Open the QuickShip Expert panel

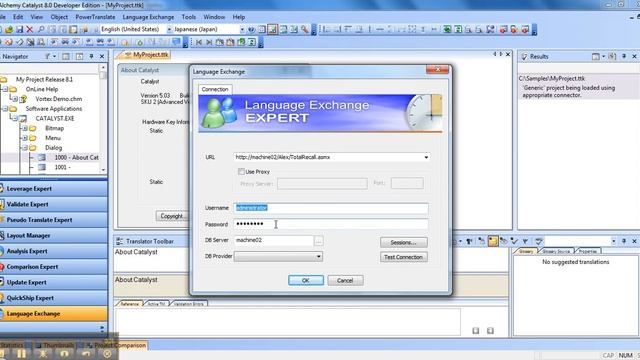(53, 298)
